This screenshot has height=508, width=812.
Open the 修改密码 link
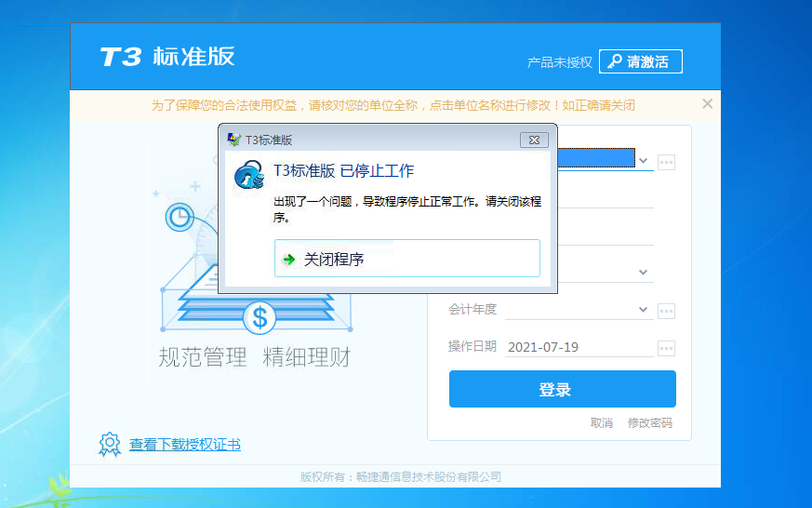650,423
